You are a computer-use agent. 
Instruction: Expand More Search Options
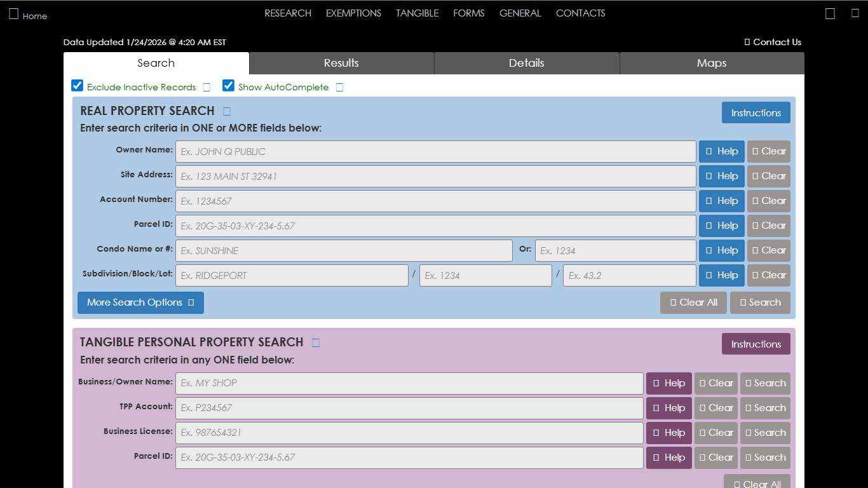(x=140, y=302)
